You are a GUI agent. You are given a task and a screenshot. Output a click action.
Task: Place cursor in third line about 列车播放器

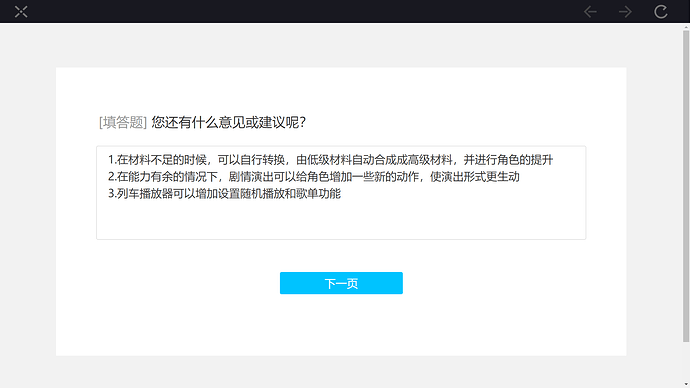coord(224,194)
